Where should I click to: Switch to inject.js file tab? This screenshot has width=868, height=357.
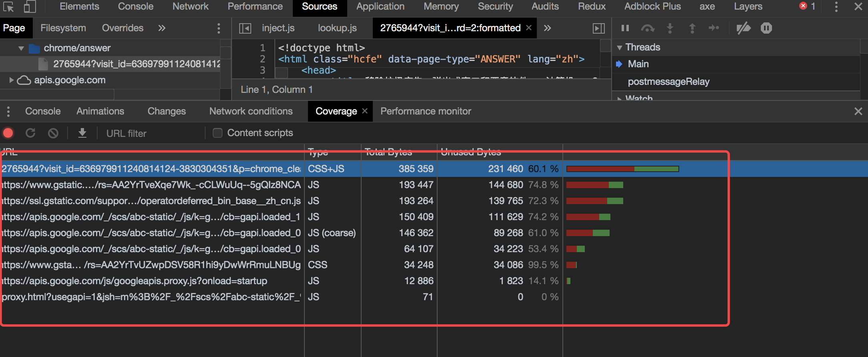[278, 28]
